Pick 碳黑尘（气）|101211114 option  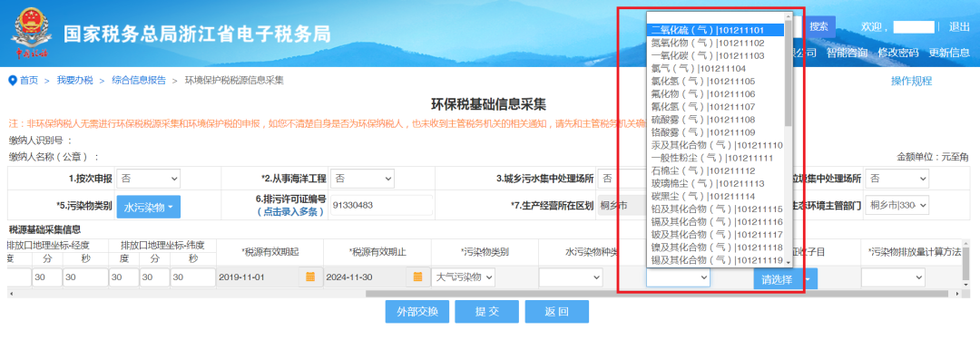tap(715, 196)
